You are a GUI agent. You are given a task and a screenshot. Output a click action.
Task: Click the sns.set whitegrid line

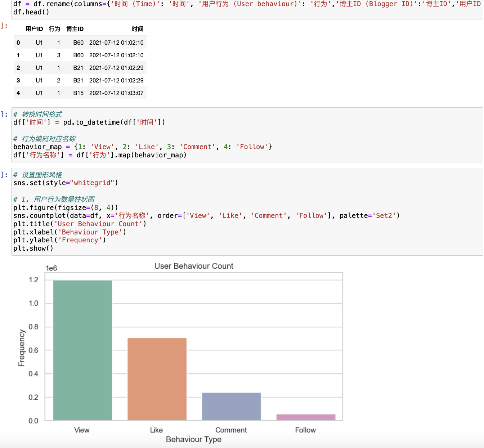tap(66, 183)
